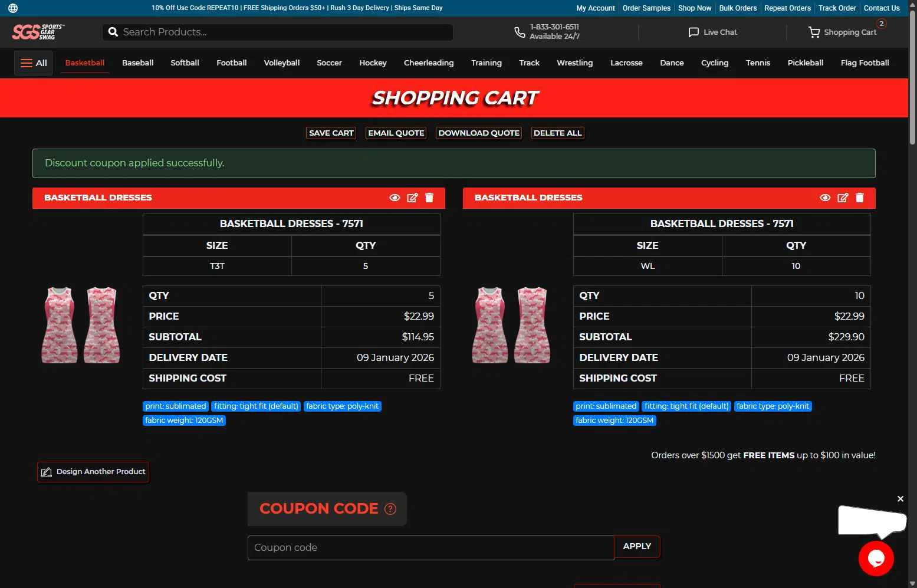Select the Football category tab

tap(231, 63)
